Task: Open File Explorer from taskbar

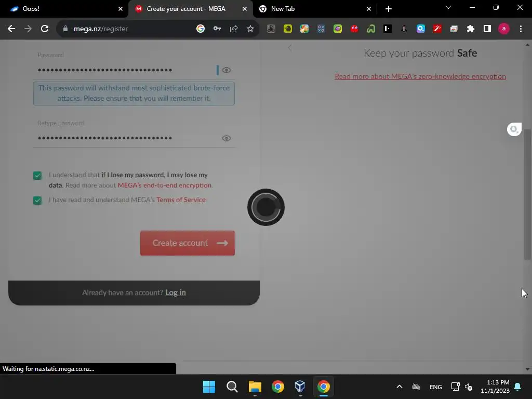Action: click(x=255, y=387)
